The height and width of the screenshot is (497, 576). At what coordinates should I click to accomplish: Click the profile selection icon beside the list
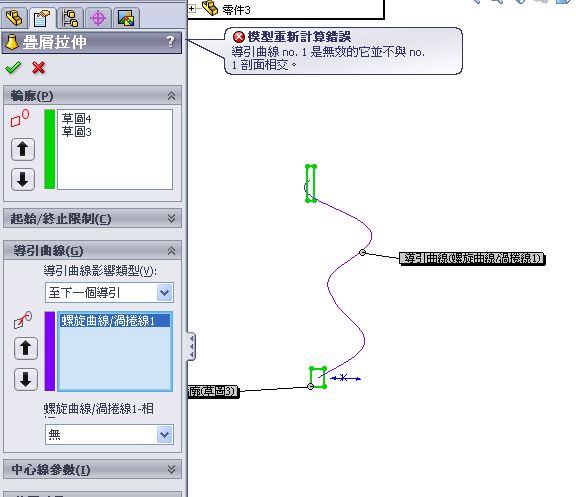point(20,118)
